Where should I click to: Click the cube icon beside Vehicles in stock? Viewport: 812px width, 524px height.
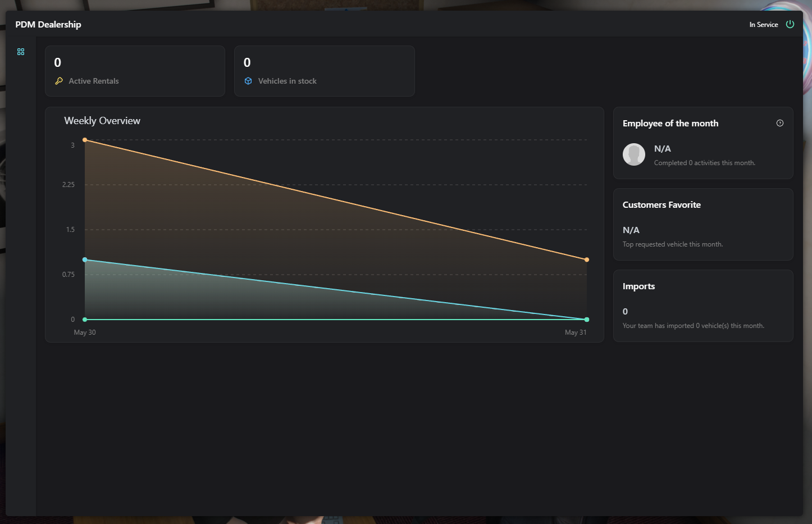tap(248, 81)
